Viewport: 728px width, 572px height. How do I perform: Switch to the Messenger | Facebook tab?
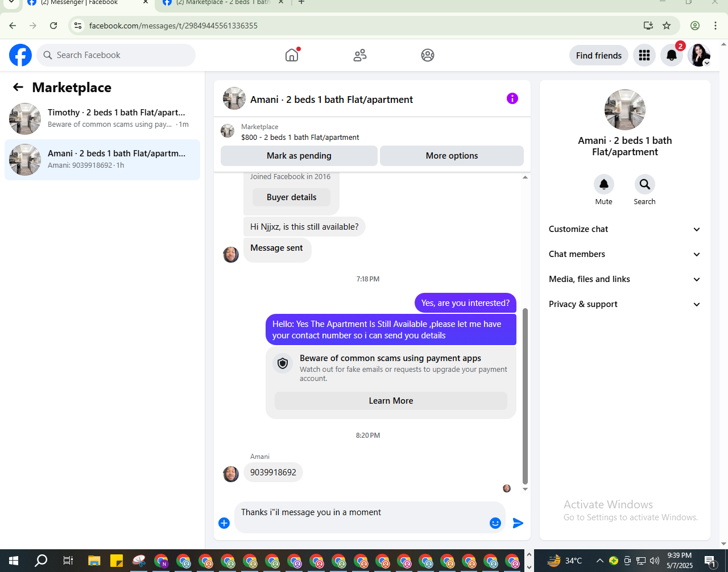(85, 3)
